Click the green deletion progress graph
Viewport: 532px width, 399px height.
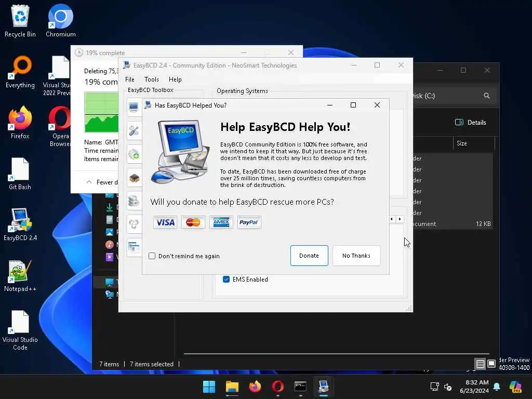[x=101, y=112]
